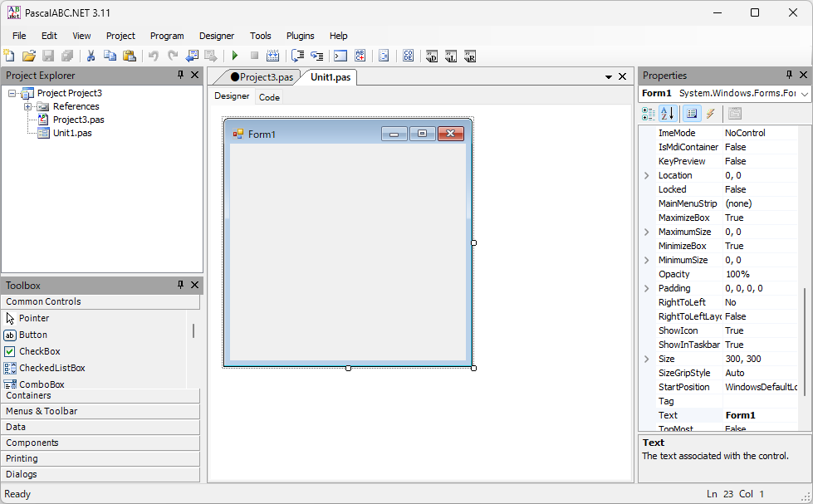Toggle auto-hide pin on Properties panel
The height and width of the screenshot is (504, 813).
(789, 75)
